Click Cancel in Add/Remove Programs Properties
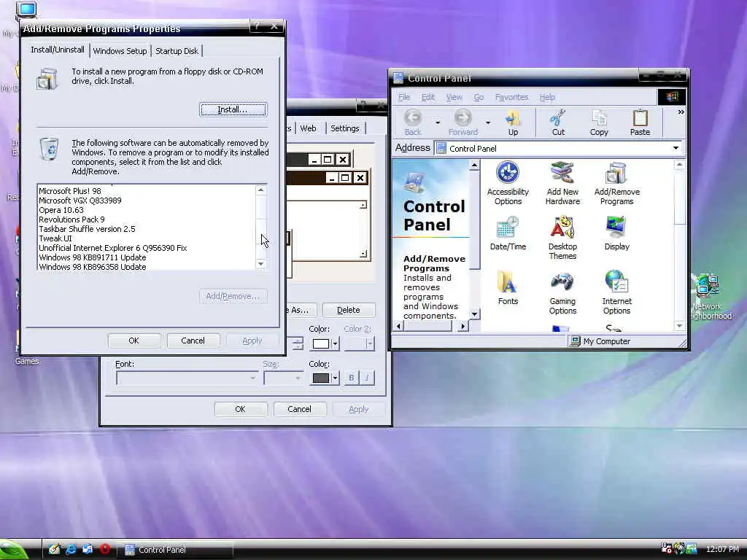 [x=193, y=341]
